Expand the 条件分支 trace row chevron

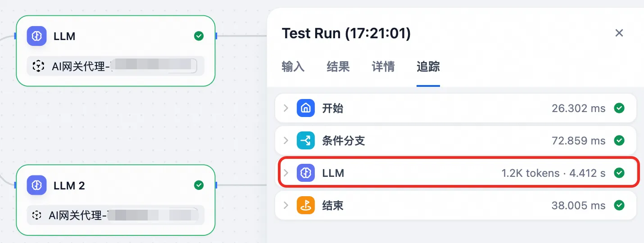tap(286, 141)
